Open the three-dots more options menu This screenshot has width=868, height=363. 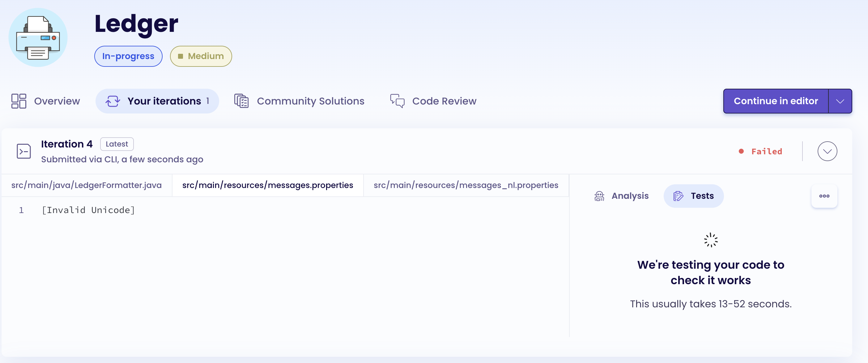pos(824,196)
